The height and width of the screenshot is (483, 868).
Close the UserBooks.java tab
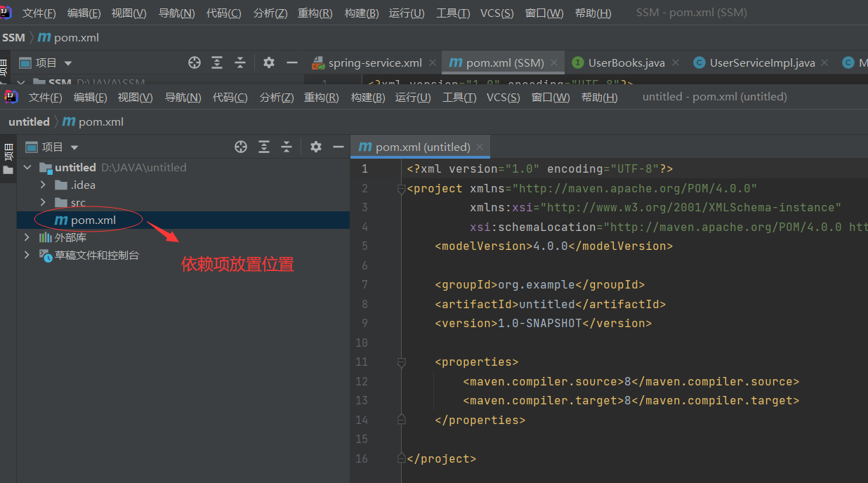676,62
